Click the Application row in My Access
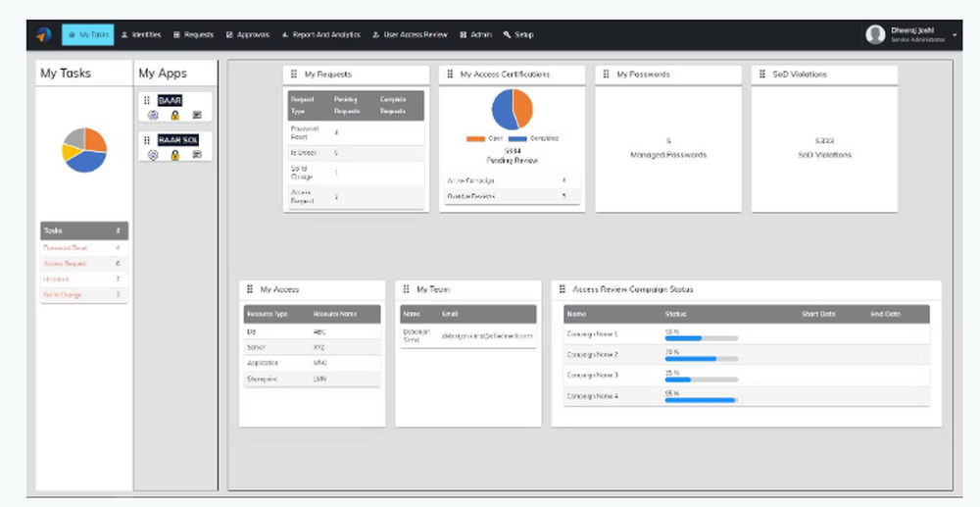 click(312, 363)
